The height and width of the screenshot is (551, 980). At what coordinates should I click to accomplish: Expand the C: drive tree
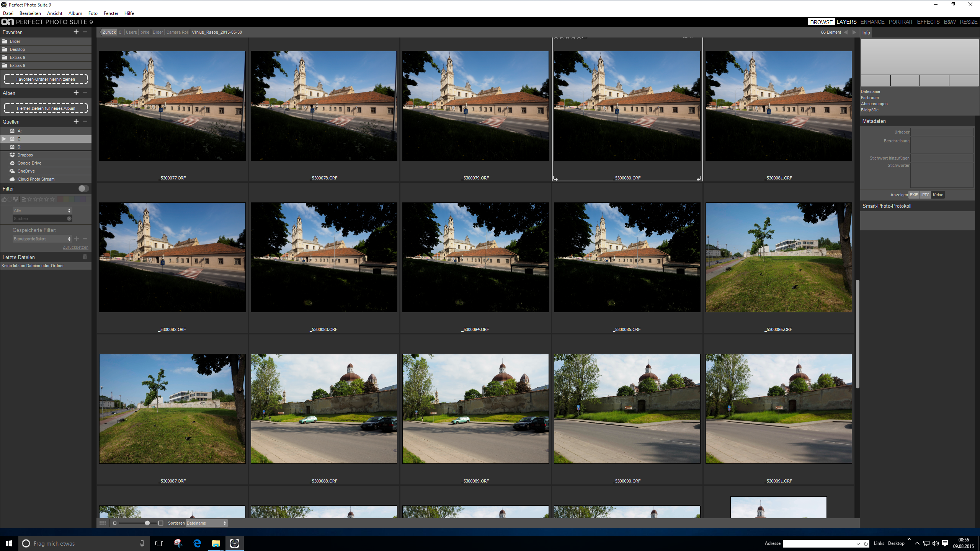(x=4, y=139)
